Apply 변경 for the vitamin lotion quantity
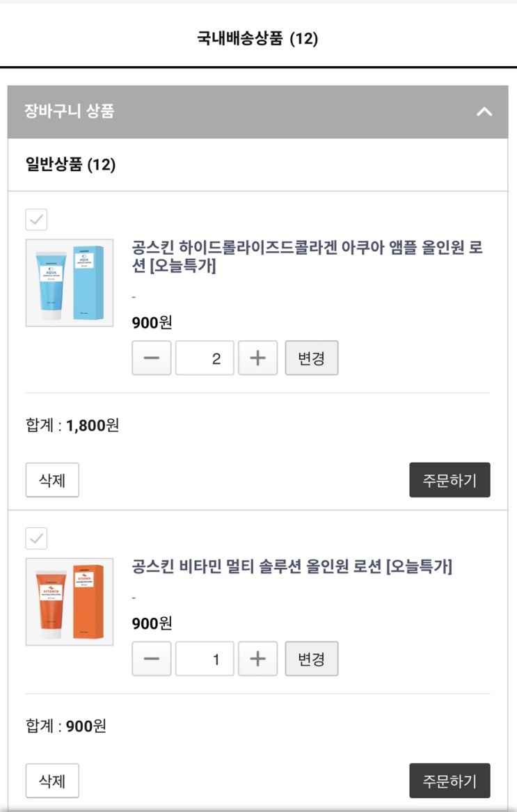The image size is (517, 812). click(311, 659)
